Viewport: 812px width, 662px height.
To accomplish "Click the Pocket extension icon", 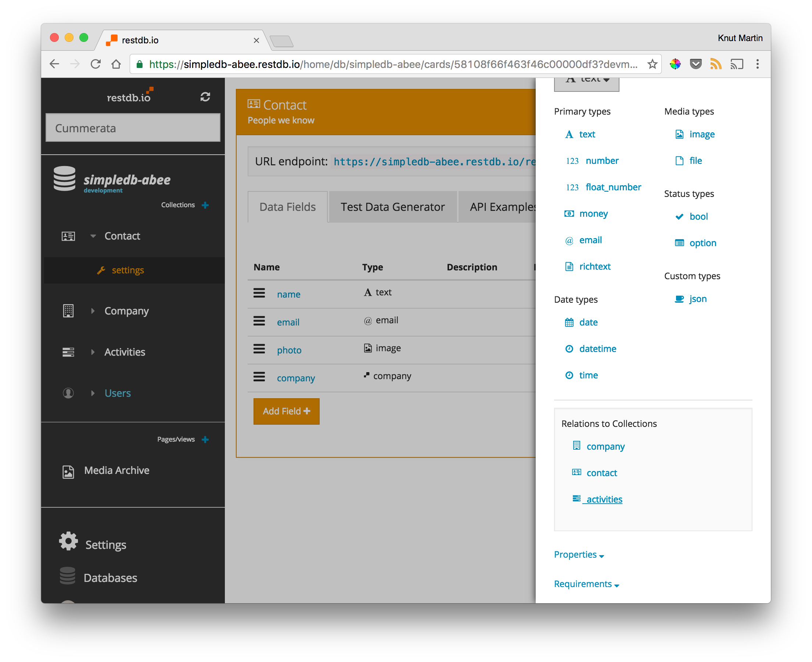I will click(696, 64).
